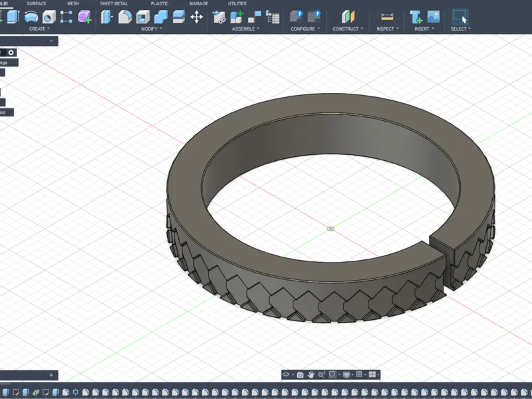This screenshot has width=532, height=399.
Task: Open Display Settings monitor icon
Action: pyautogui.click(x=346, y=374)
